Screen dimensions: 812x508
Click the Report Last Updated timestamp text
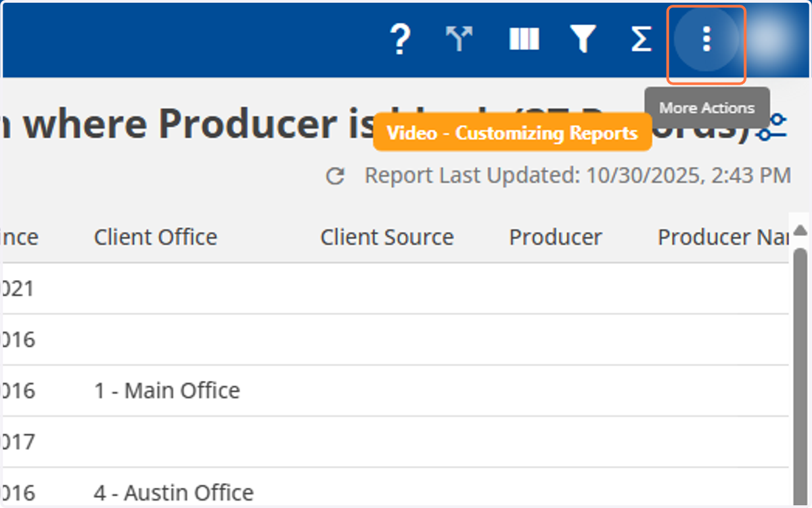click(x=577, y=176)
